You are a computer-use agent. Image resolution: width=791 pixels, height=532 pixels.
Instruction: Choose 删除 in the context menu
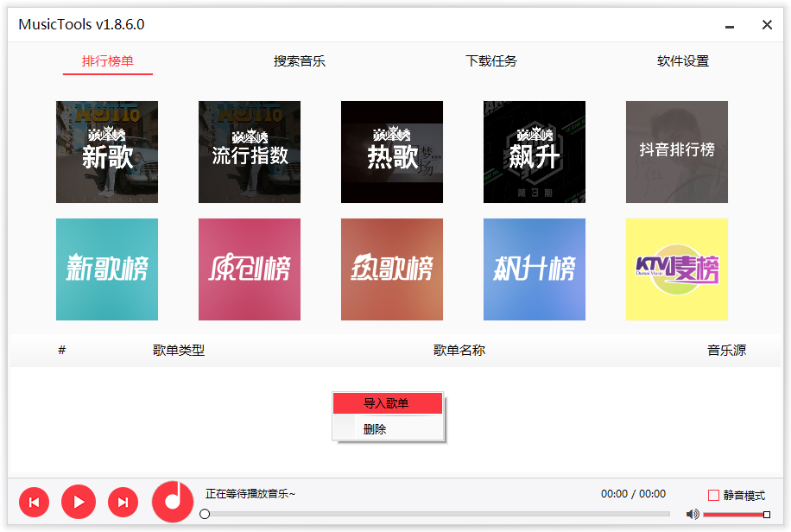(376, 429)
